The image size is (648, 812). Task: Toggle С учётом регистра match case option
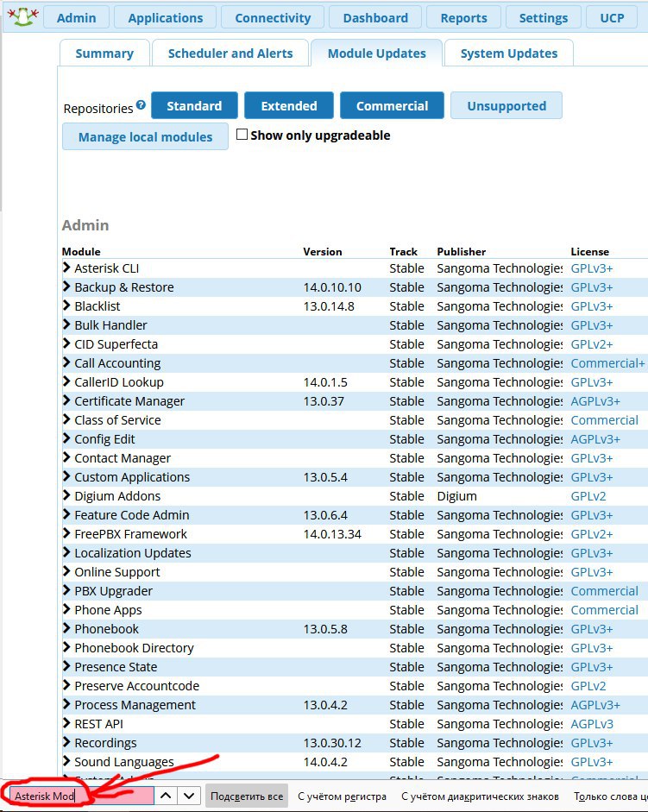342,796
